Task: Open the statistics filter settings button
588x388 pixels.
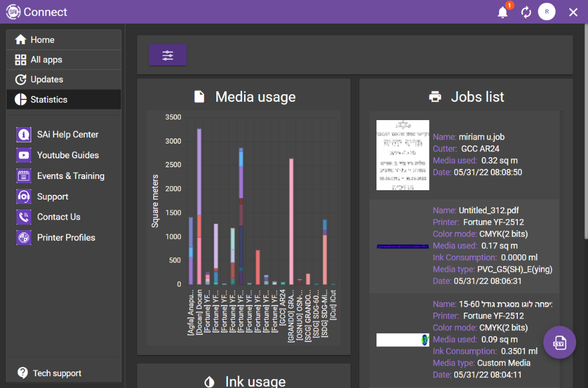Action: tap(168, 55)
